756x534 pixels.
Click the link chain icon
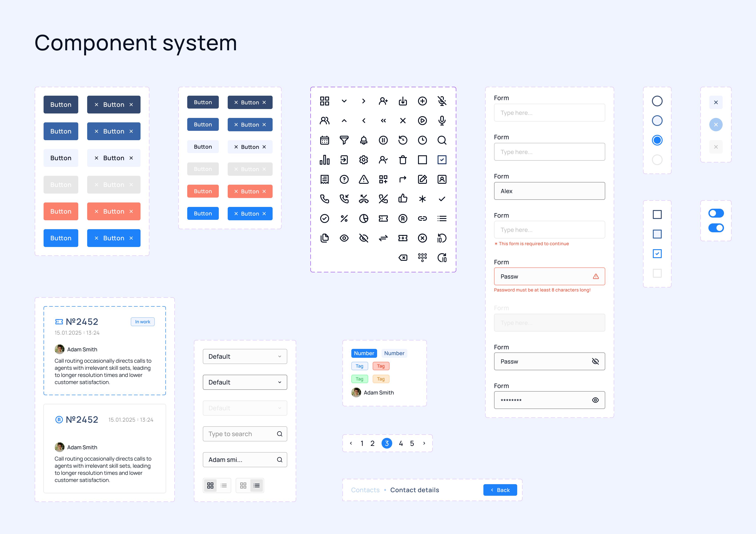pos(422,218)
